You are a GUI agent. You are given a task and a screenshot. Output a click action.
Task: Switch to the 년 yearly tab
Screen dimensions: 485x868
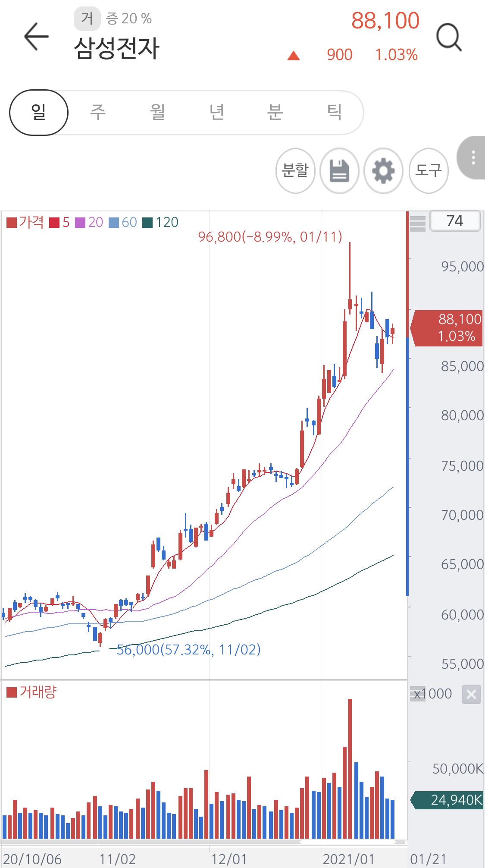(x=216, y=112)
